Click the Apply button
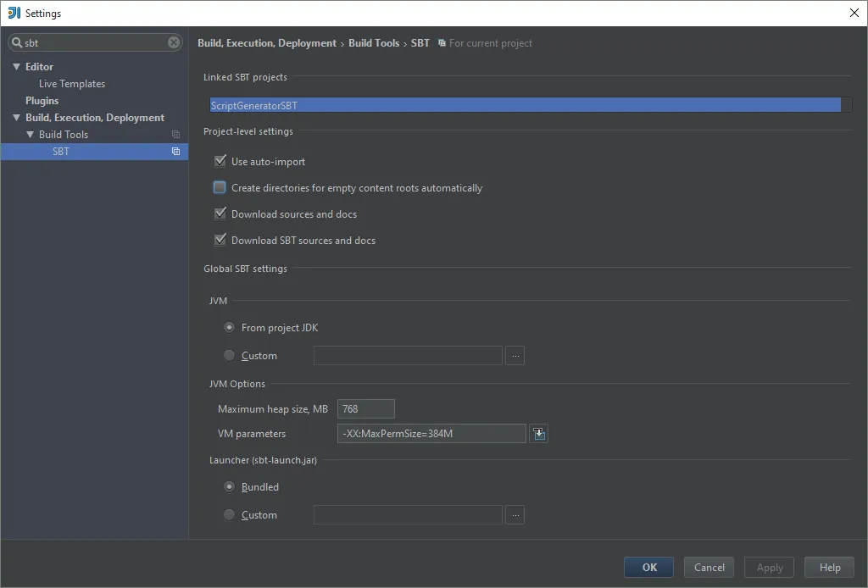 (x=770, y=568)
